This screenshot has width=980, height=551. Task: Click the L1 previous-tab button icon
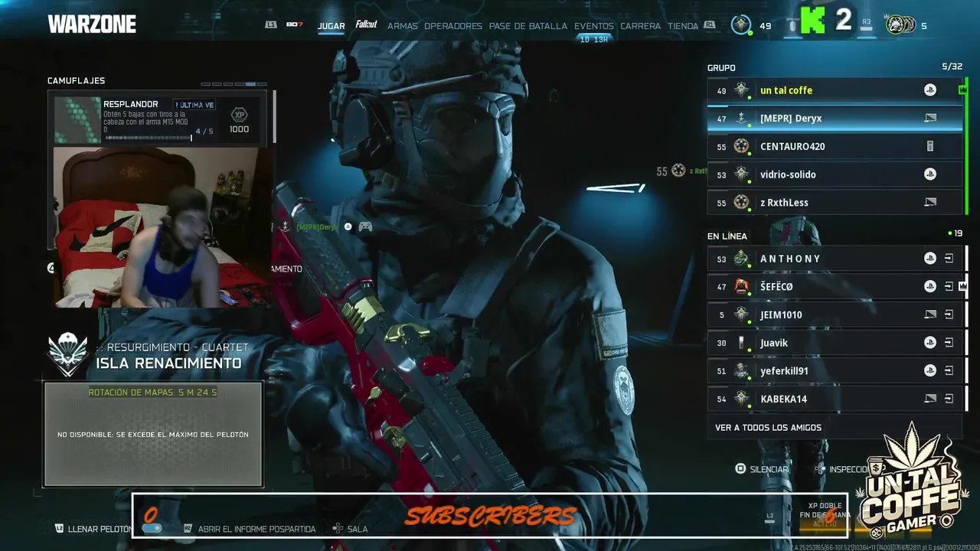click(x=271, y=24)
